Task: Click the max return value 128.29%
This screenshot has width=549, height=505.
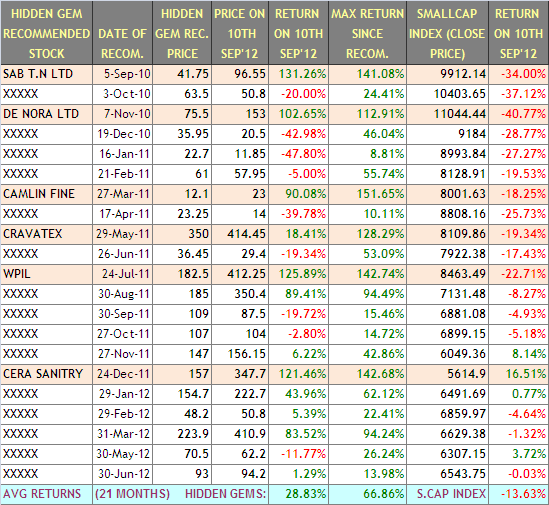Action: 368,234
